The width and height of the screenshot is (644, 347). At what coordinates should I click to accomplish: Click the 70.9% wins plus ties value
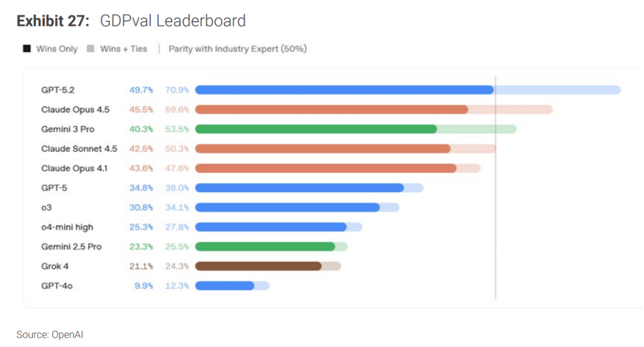(177, 90)
